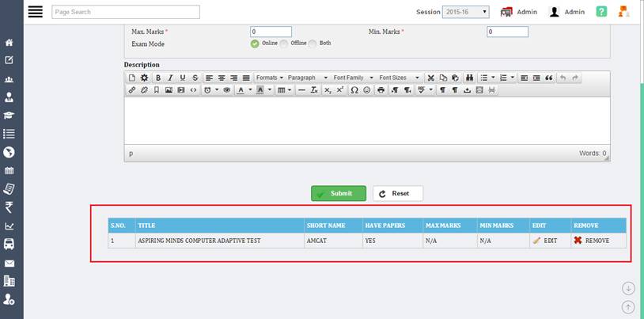Open the Font Sizes dropdown
644x319 pixels.
(x=399, y=78)
